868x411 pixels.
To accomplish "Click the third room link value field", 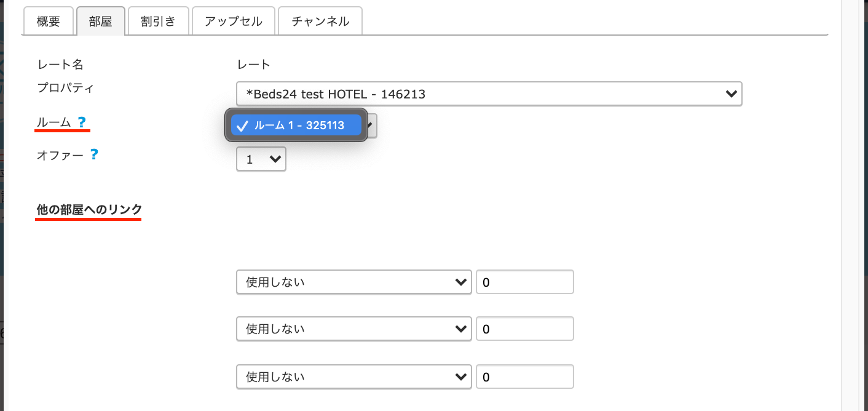I will (x=524, y=377).
